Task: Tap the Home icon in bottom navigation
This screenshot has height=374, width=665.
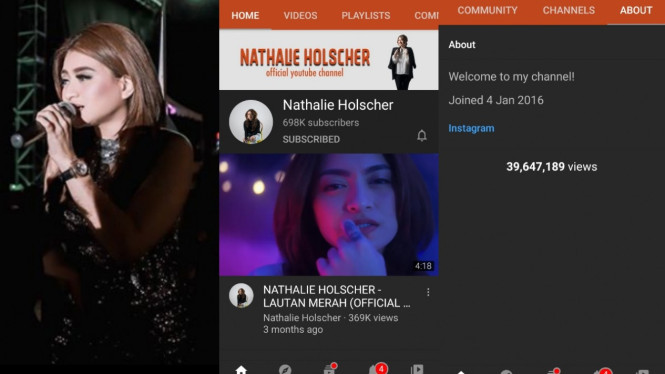Action: 241,370
